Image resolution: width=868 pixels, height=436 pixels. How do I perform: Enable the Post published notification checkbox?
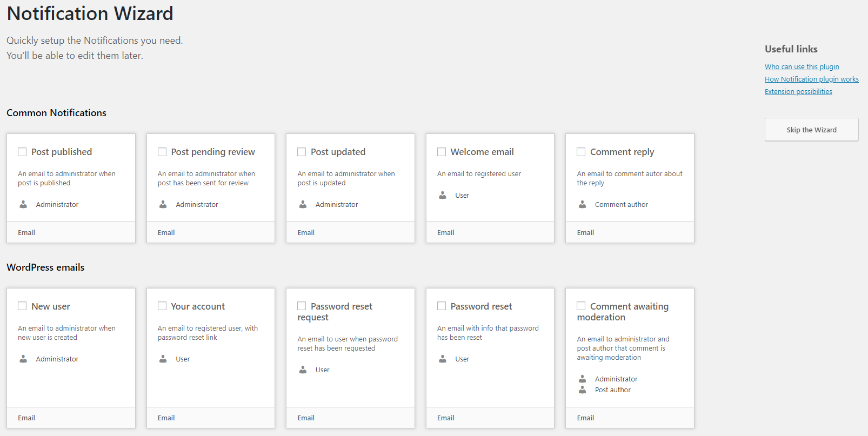(22, 152)
